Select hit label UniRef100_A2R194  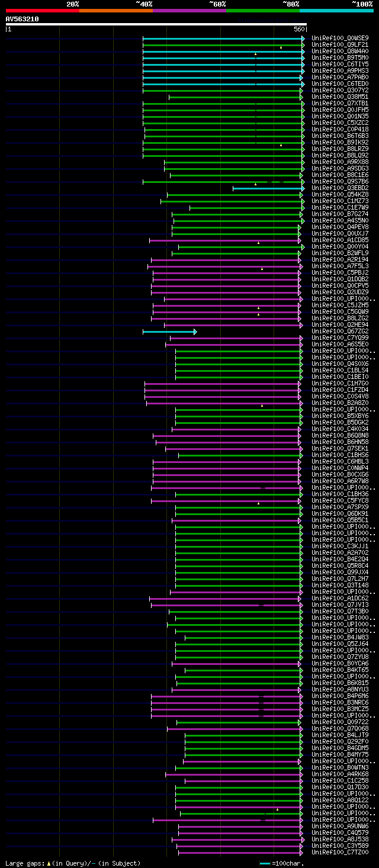pos(340,259)
